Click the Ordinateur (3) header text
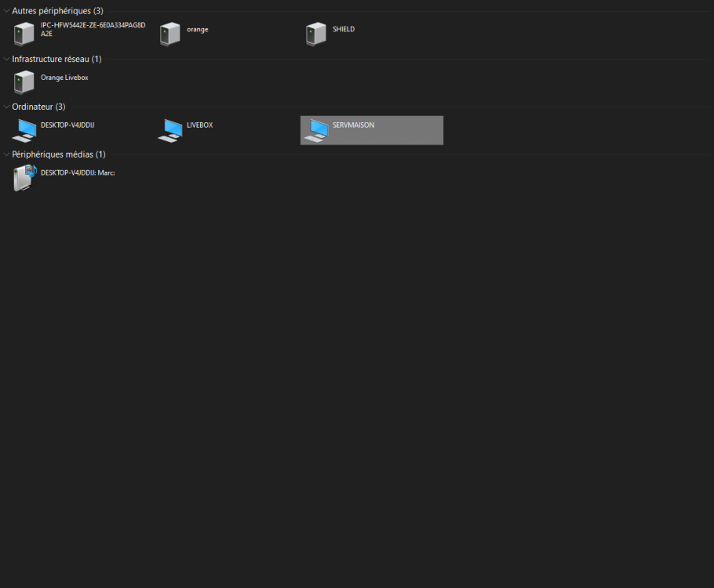This screenshot has height=588, width=714. pyautogui.click(x=38, y=107)
